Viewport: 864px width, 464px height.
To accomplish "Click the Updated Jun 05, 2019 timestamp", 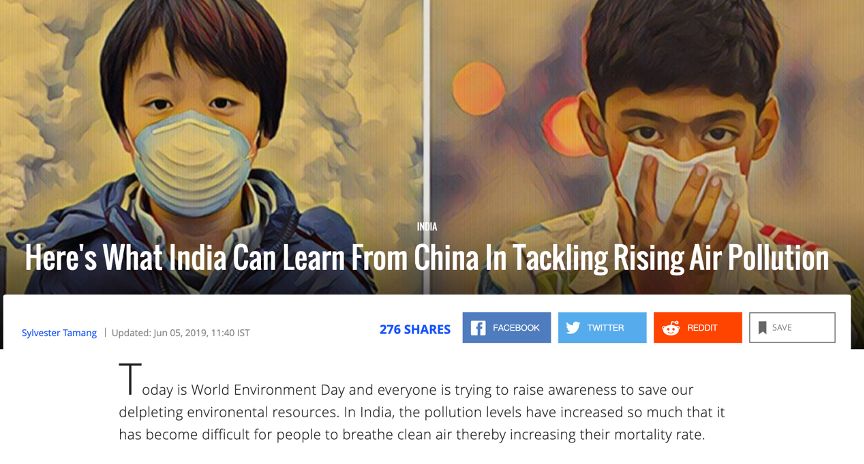I will 181,332.
